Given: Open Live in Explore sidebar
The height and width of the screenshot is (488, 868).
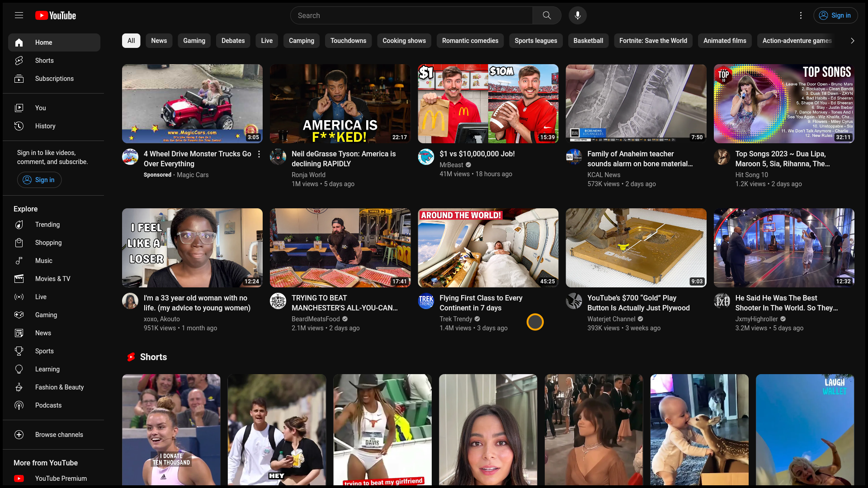Looking at the screenshot, I should click(54, 297).
